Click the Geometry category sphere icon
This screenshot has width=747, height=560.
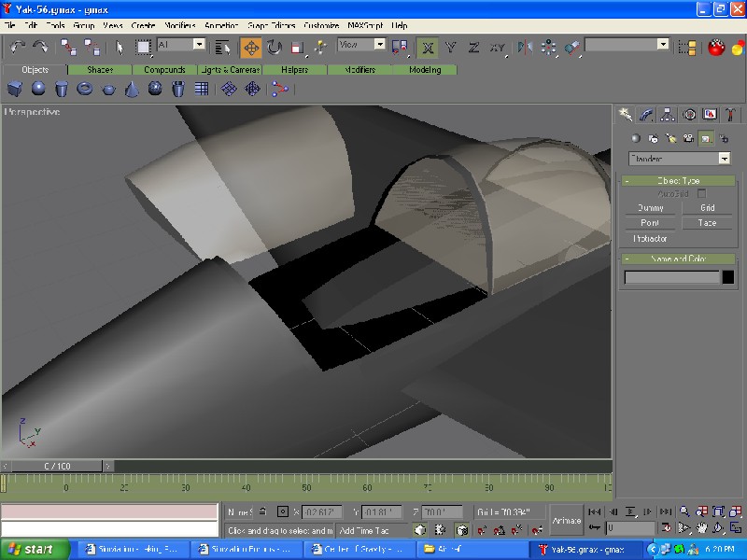pyautogui.click(x=635, y=138)
